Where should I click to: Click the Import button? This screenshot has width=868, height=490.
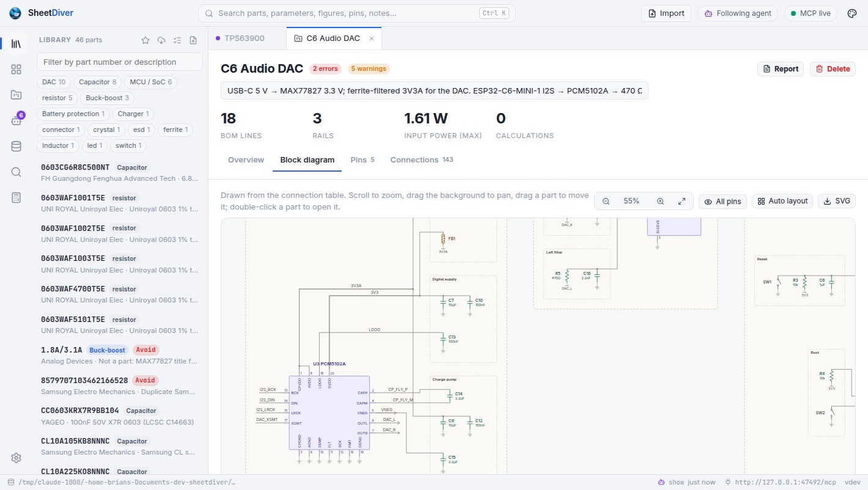666,13
